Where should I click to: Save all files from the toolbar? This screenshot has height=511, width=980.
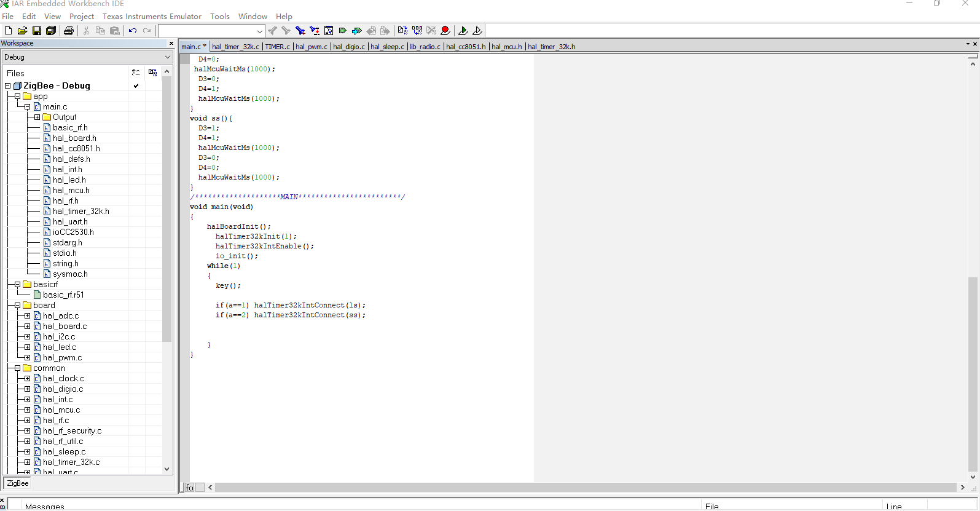(x=51, y=31)
